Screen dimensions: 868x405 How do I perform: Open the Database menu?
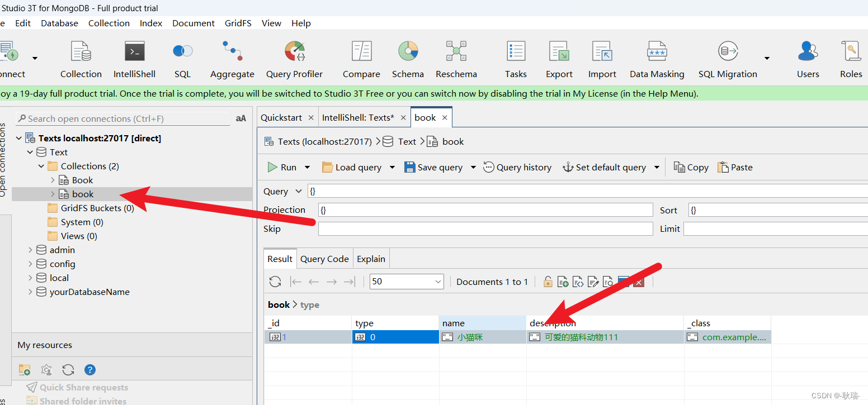point(59,23)
